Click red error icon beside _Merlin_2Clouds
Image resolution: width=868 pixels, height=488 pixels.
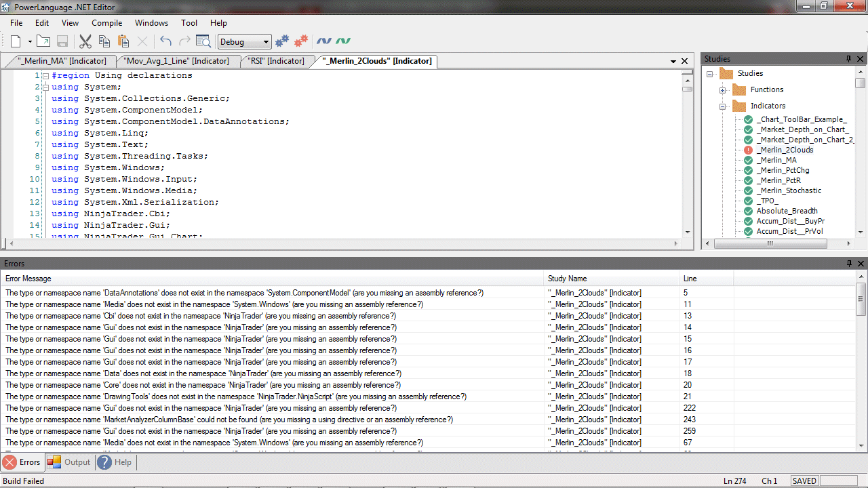749,150
